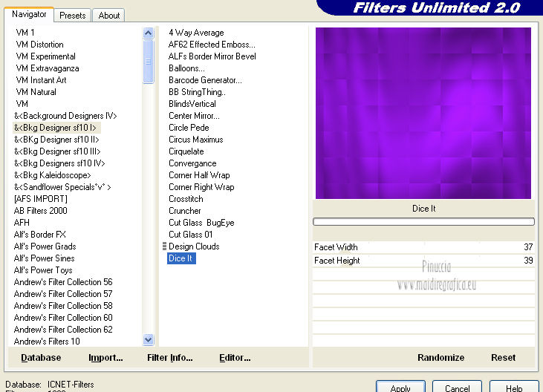Choose BB StringThing.. filter

197,92
